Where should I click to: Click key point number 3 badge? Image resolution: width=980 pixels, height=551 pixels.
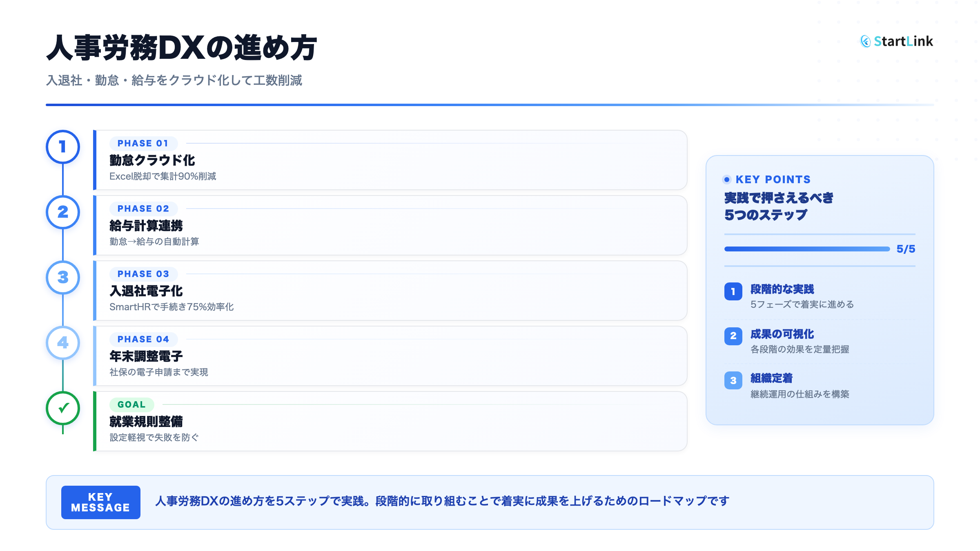[733, 380]
